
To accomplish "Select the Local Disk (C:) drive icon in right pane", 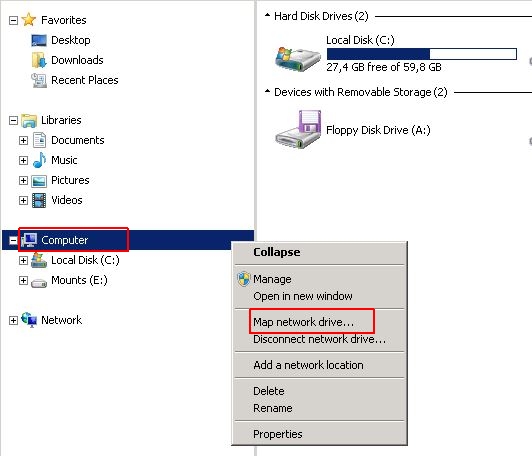I will pyautogui.click(x=297, y=58).
